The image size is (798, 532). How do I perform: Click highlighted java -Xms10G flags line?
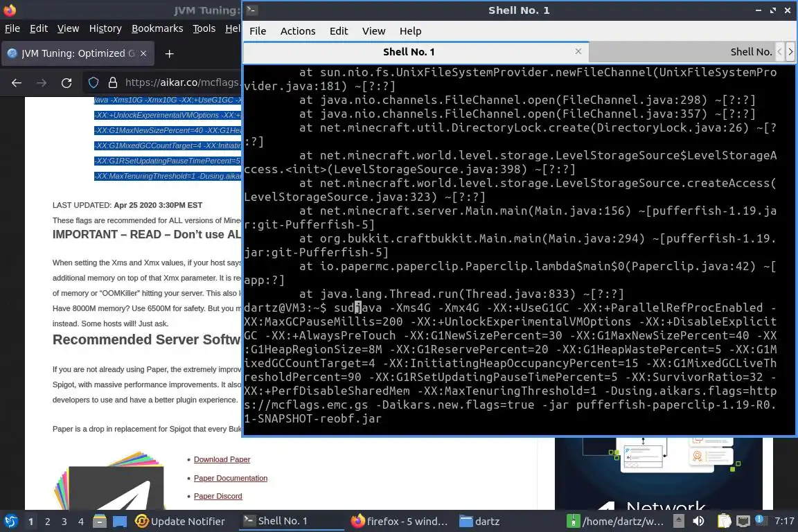tap(168, 100)
